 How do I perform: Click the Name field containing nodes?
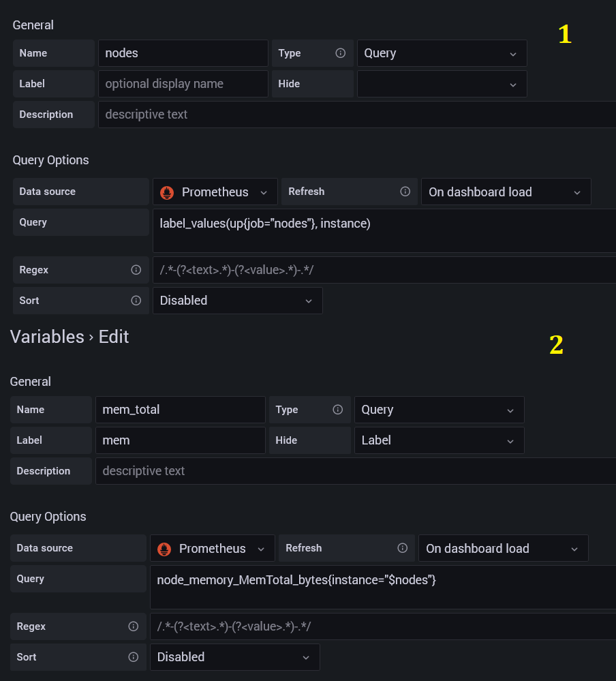point(183,52)
